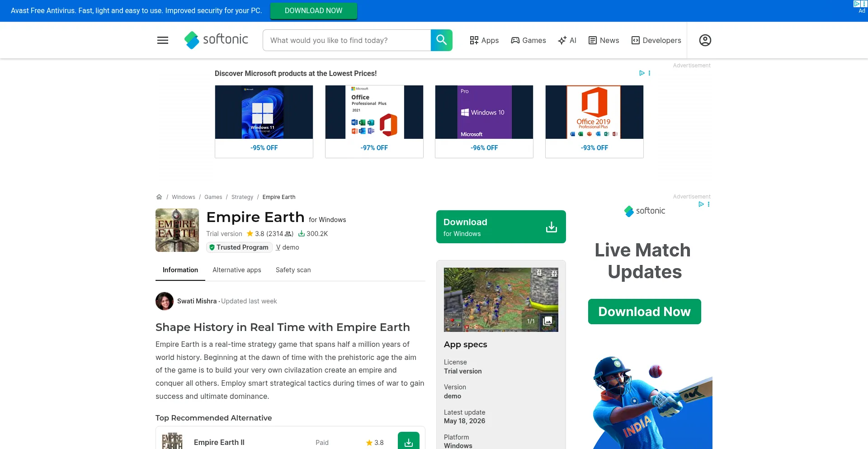Click the Empire Earth II icon

click(172, 442)
